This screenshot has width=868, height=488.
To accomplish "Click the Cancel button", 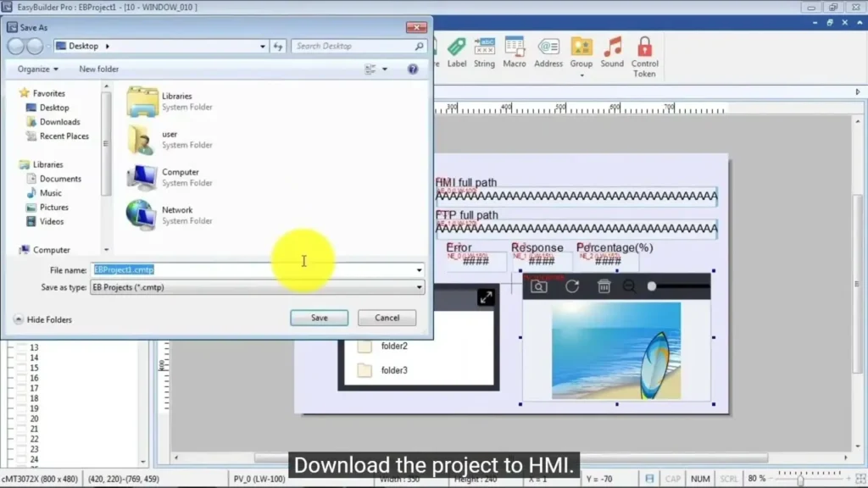I will point(387,318).
